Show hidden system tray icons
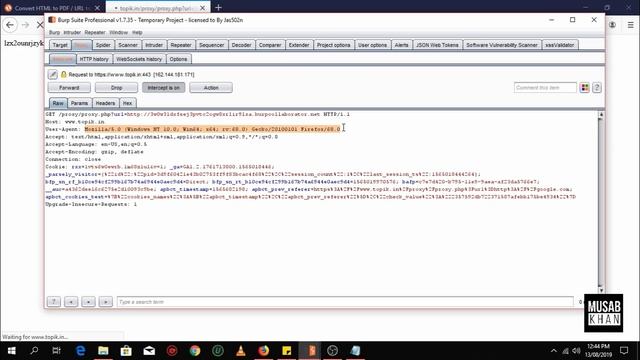640x360 pixels. [553, 351]
